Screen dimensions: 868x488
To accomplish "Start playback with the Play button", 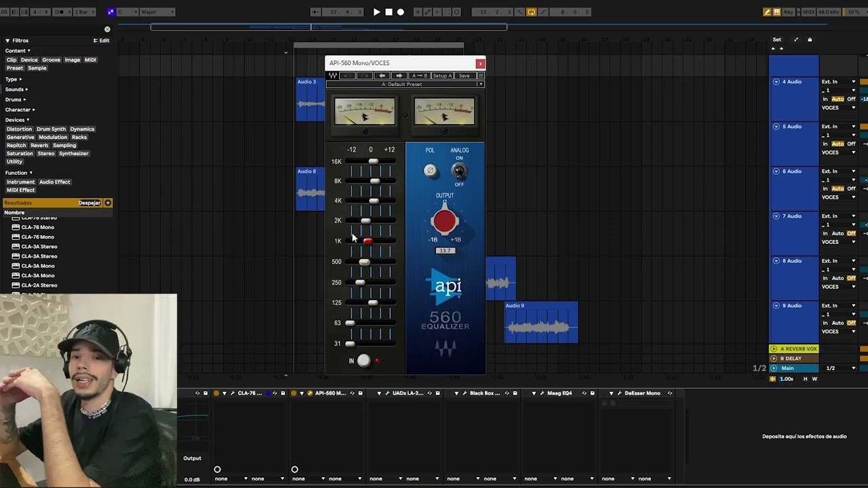I will click(x=376, y=12).
